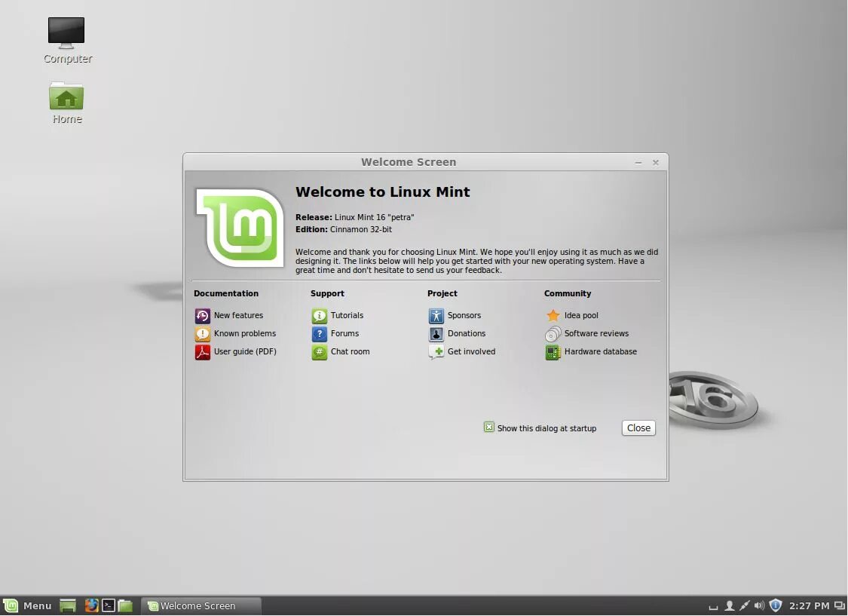Click the Close button in Welcome Screen
Image resolution: width=848 pixels, height=616 pixels.
click(638, 428)
